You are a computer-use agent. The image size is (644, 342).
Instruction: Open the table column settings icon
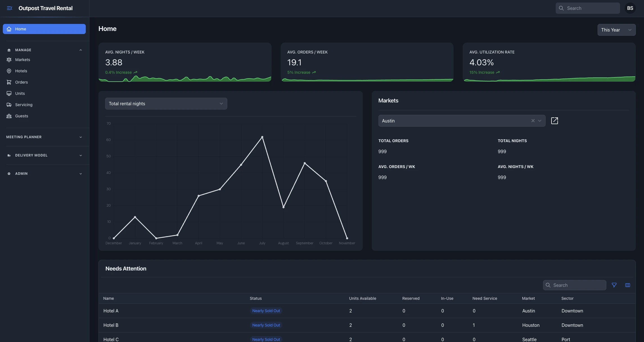pyautogui.click(x=627, y=285)
